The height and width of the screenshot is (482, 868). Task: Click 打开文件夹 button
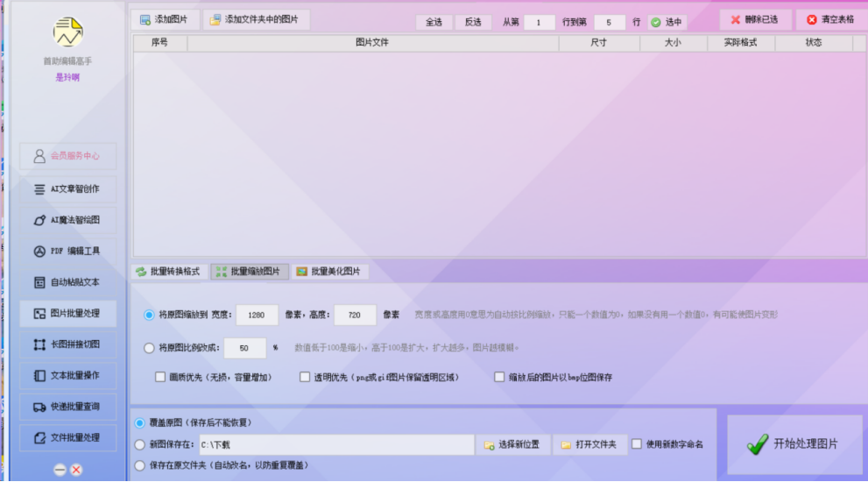[589, 444]
